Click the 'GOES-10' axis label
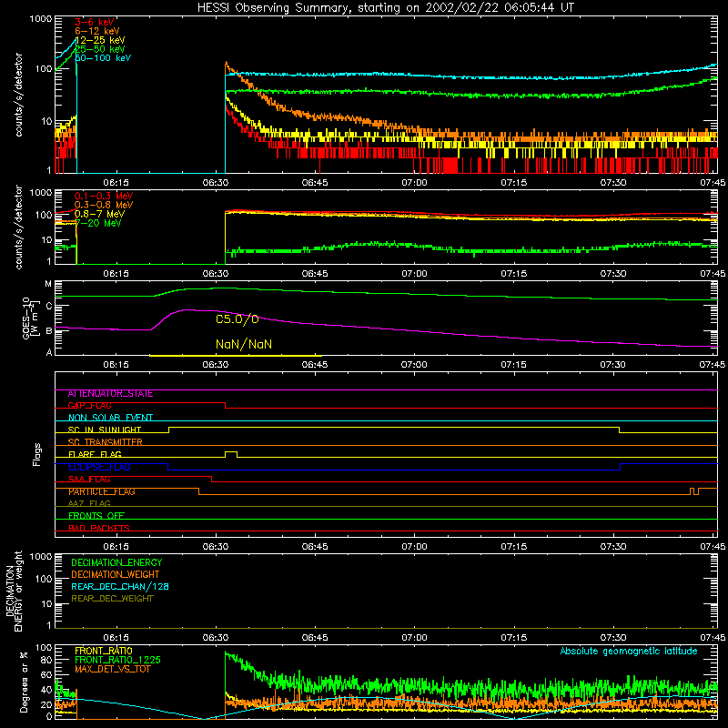 pyautogui.click(x=26, y=318)
